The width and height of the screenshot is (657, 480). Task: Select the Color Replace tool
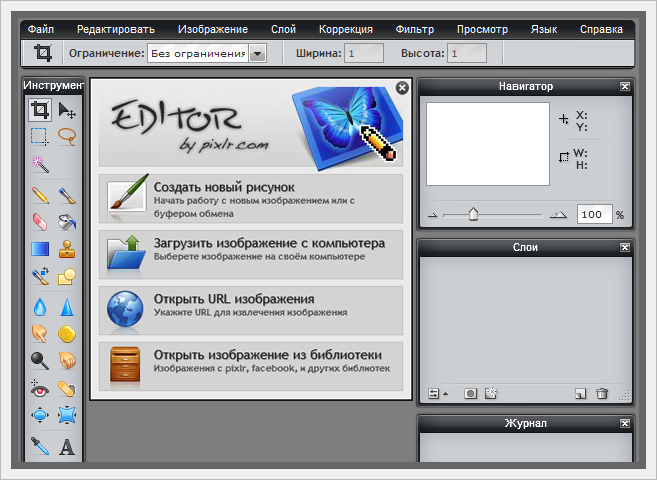40,276
